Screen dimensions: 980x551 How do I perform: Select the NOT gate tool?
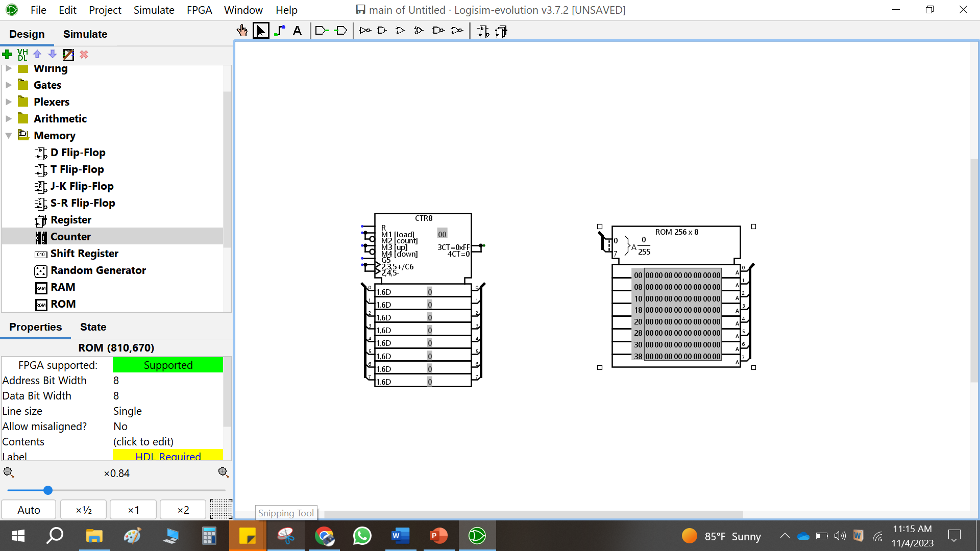[365, 31]
